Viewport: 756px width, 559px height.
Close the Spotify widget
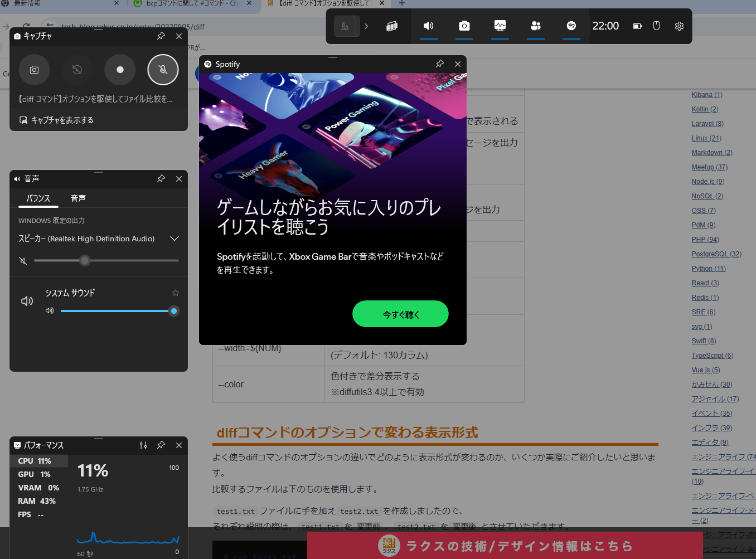458,64
